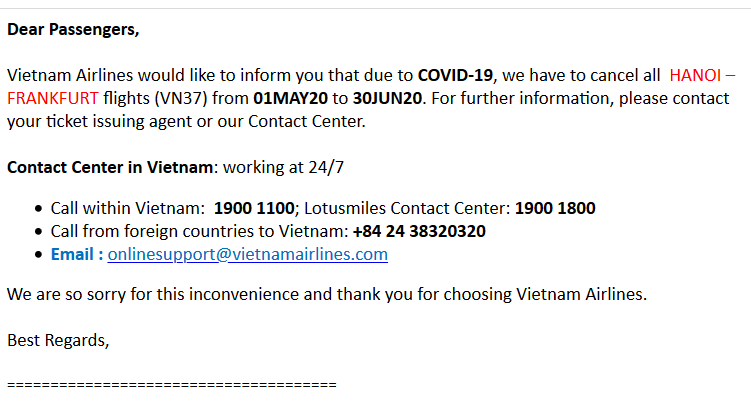Click 'Call from foreign countries to Vietnam' text
751x407 pixels.
click(x=199, y=231)
